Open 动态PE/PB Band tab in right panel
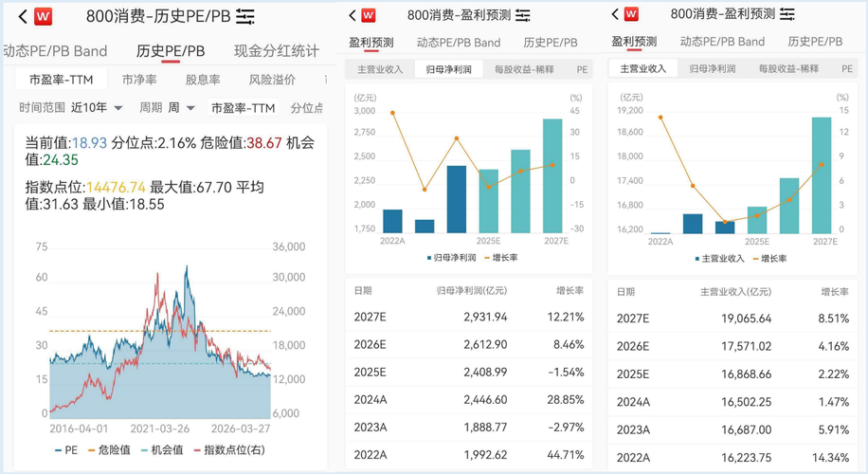 (x=722, y=42)
